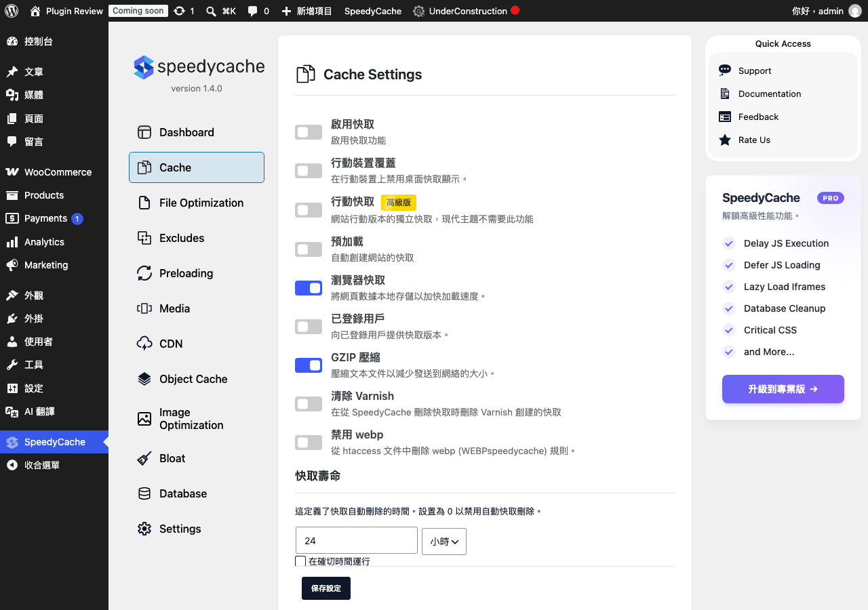
Task: Enable the 清除 Varnish toggle
Action: [x=309, y=404]
